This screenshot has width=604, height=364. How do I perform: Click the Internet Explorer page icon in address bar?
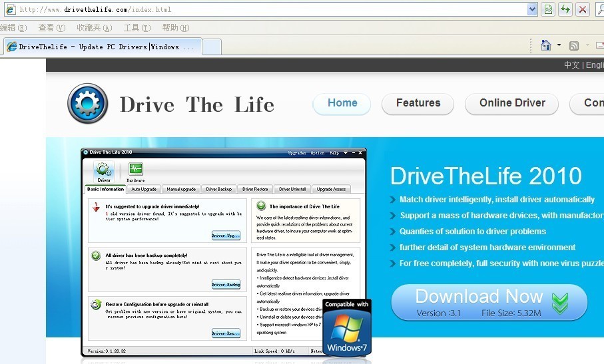coord(11,9)
